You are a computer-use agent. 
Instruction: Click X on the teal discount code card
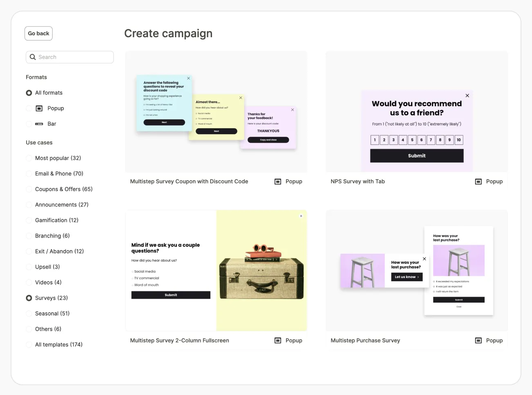[188, 78]
